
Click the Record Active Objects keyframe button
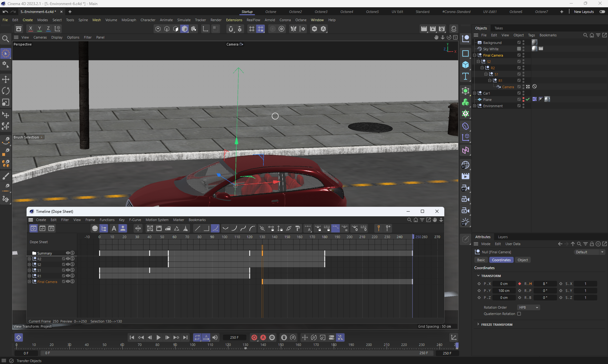254,337
